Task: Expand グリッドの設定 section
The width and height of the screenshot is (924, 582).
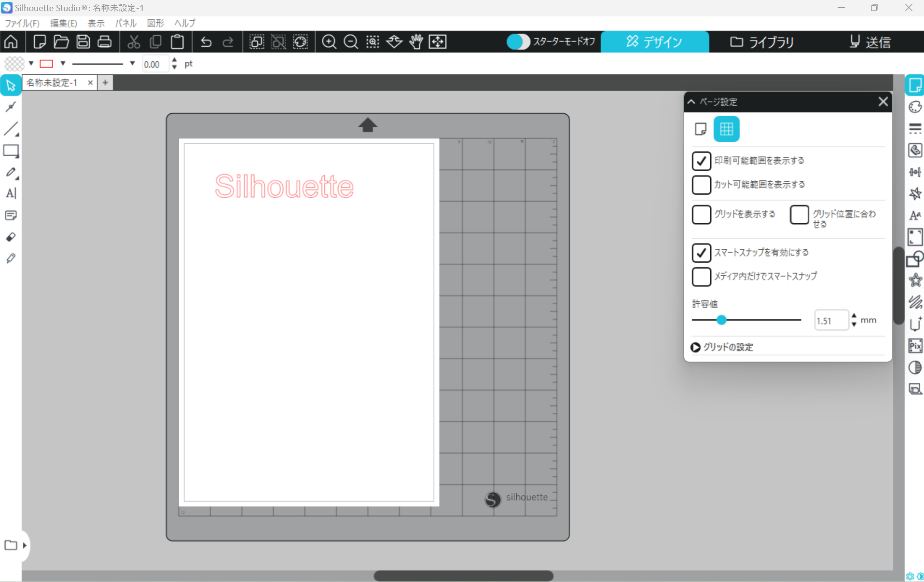Action: tap(695, 347)
